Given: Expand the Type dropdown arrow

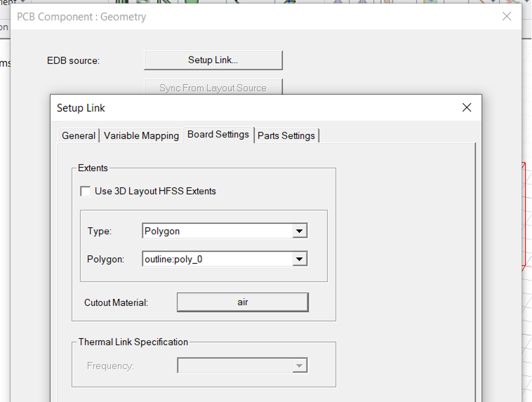Looking at the screenshot, I should [x=299, y=231].
